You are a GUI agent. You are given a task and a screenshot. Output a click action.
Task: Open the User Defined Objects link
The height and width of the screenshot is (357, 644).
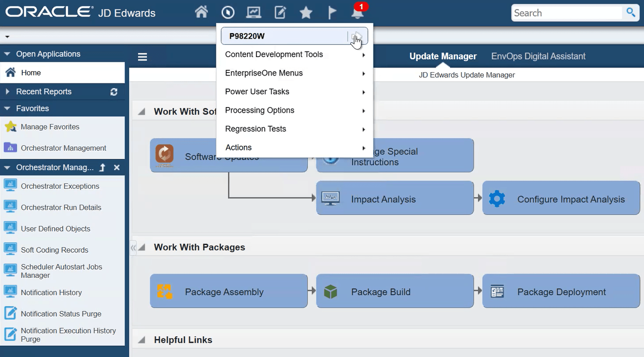tap(56, 229)
